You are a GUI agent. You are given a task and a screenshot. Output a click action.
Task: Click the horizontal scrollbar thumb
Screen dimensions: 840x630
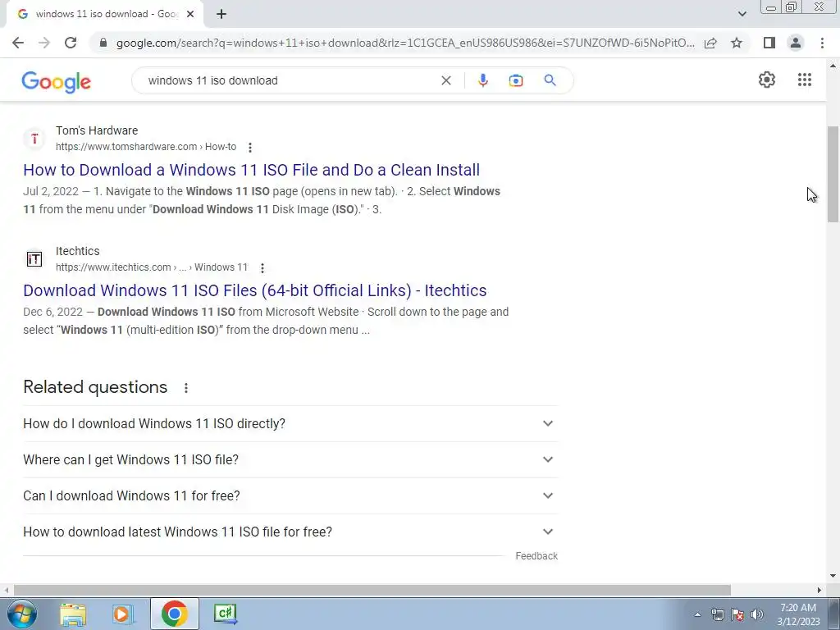tap(372, 590)
